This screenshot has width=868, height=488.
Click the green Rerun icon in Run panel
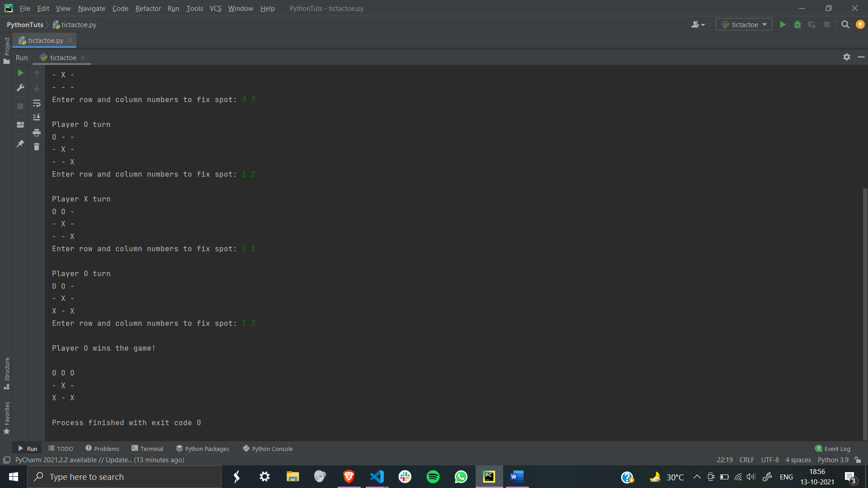[x=20, y=73]
